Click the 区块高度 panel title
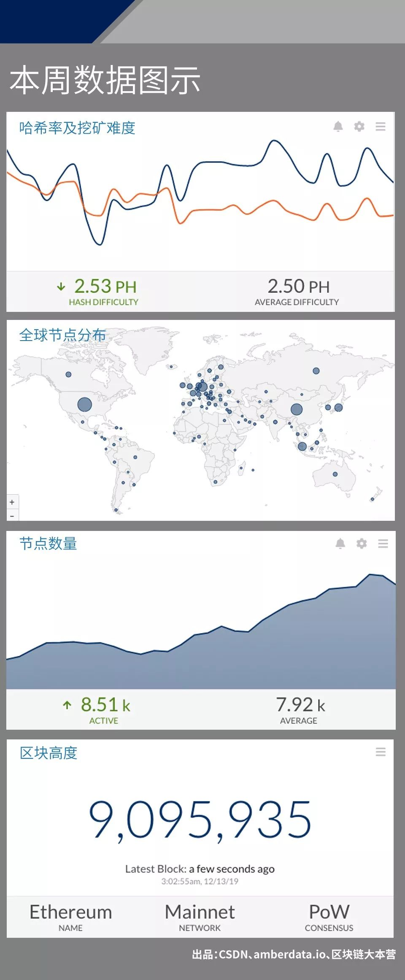Image resolution: width=405 pixels, height=980 pixels. point(49,753)
